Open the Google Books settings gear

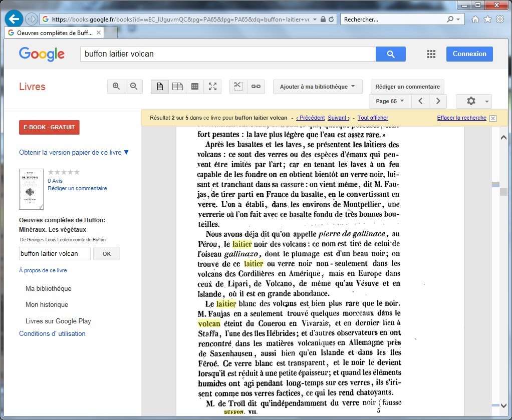pyautogui.click(x=474, y=101)
